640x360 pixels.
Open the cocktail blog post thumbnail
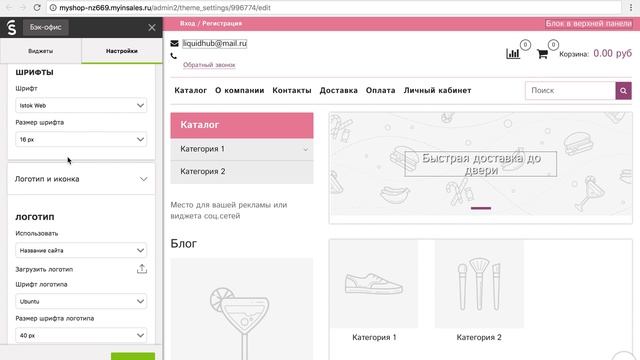(242, 309)
